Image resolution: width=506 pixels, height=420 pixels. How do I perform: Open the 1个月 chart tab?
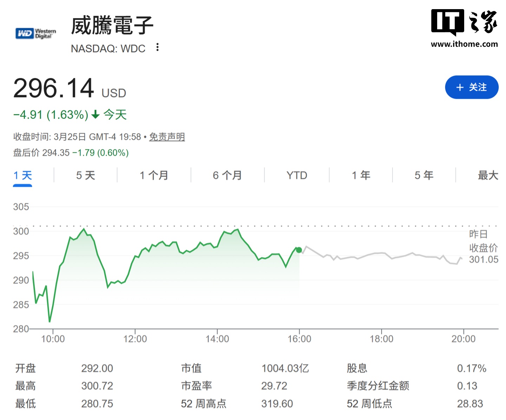pos(154,175)
